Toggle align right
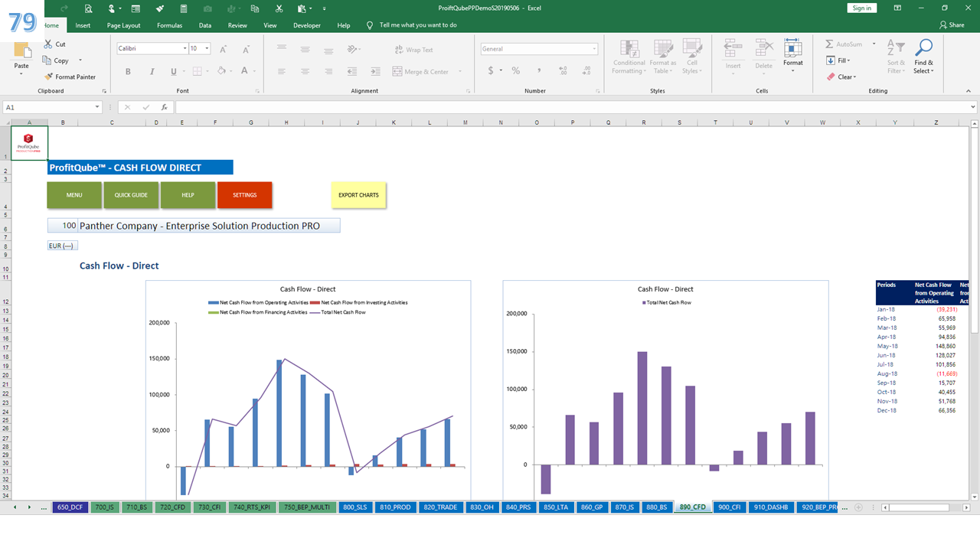980x551 pixels. pyautogui.click(x=328, y=71)
